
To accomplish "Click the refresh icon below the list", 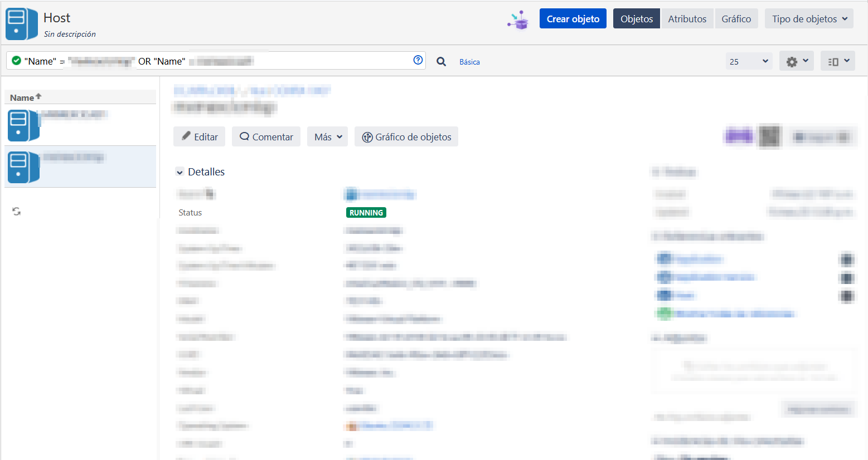I will (17, 212).
